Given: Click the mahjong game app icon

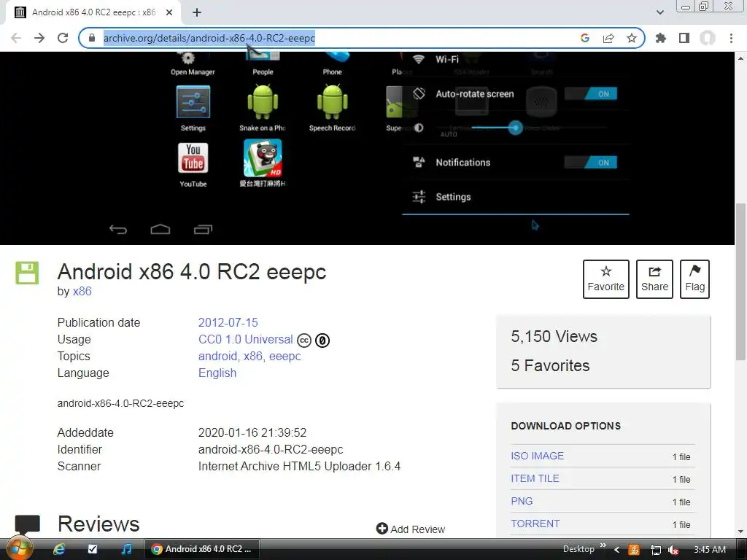Looking at the screenshot, I should (263, 158).
